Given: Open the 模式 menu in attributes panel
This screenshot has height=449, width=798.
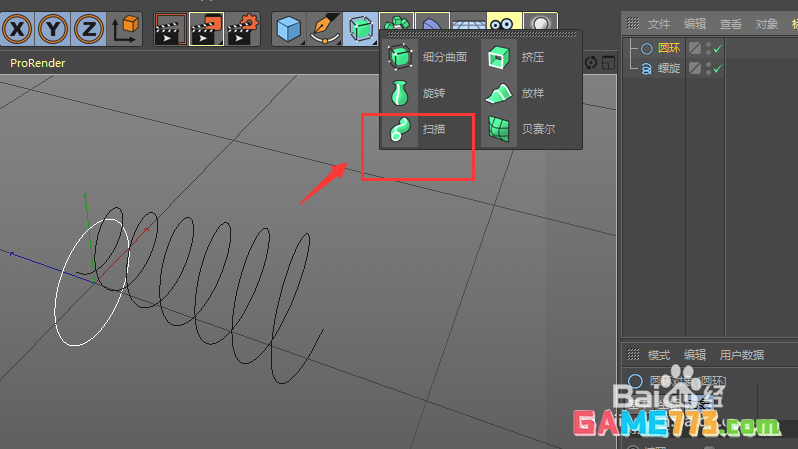Looking at the screenshot, I should tap(659, 355).
